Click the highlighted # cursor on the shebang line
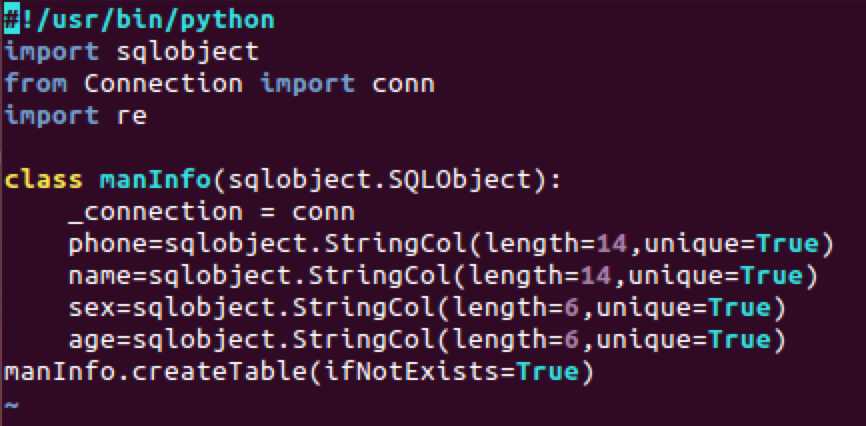The image size is (866, 426). click(x=12, y=20)
